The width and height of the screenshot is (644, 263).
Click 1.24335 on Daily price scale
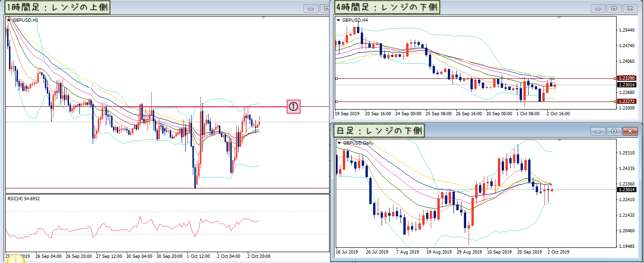click(x=627, y=168)
